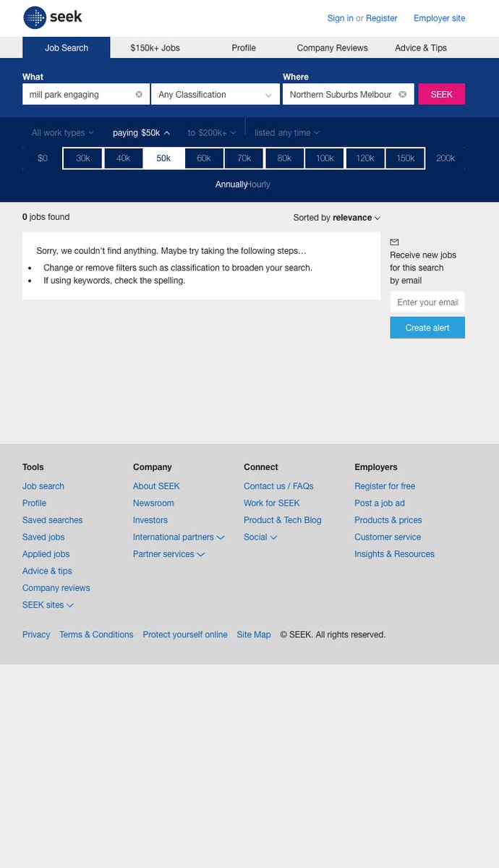The height and width of the screenshot is (868, 499).
Task: Open Products & prices link
Action: 388,520
